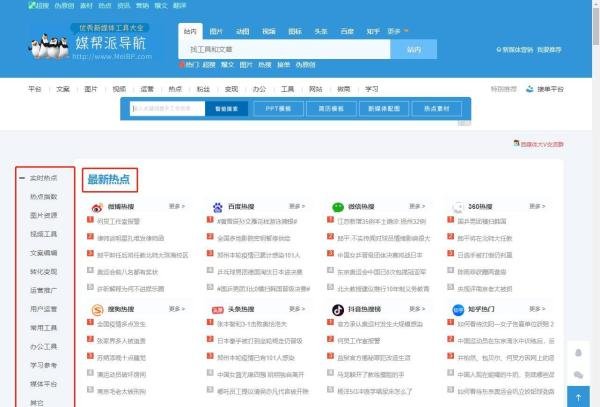Click the WeChat float icon at right edge
600x407 pixels.
[578, 375]
